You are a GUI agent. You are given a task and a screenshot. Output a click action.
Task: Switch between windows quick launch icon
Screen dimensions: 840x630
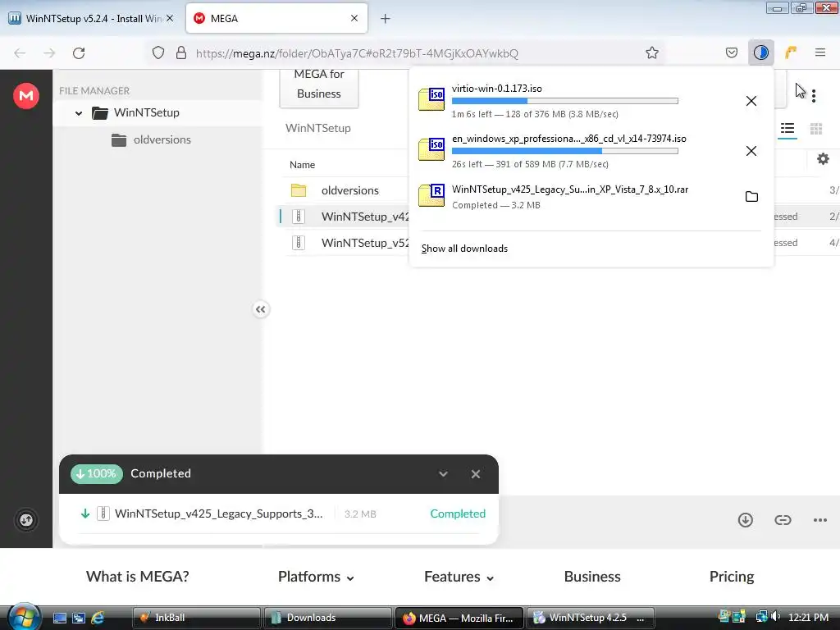pos(79,618)
